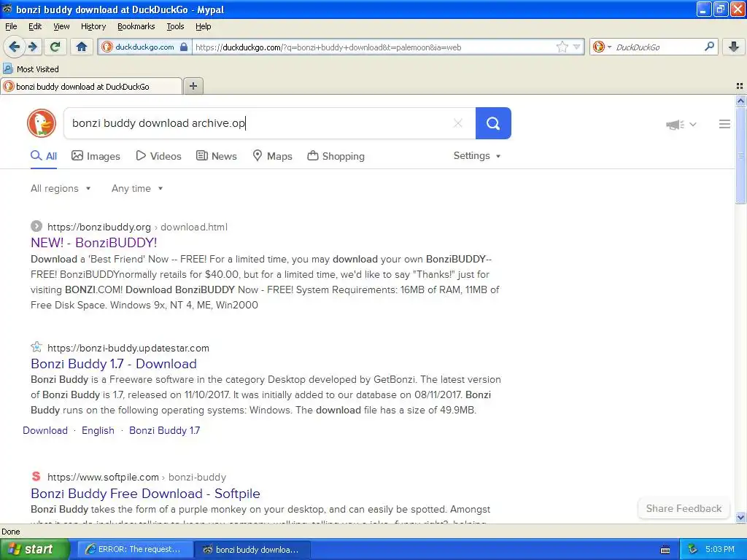Open the Home page icon

click(x=82, y=47)
